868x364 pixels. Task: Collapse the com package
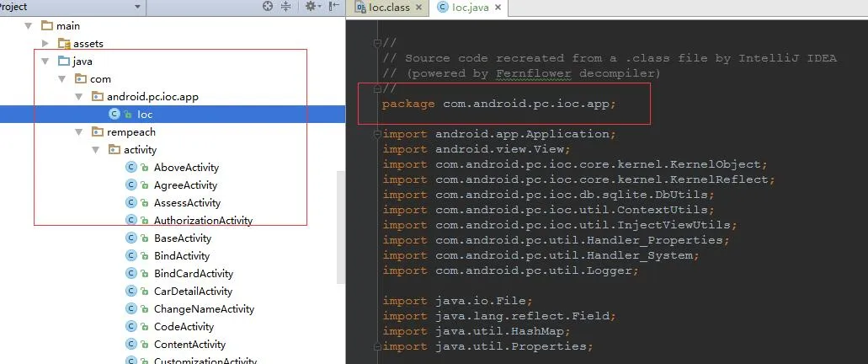pos(62,79)
